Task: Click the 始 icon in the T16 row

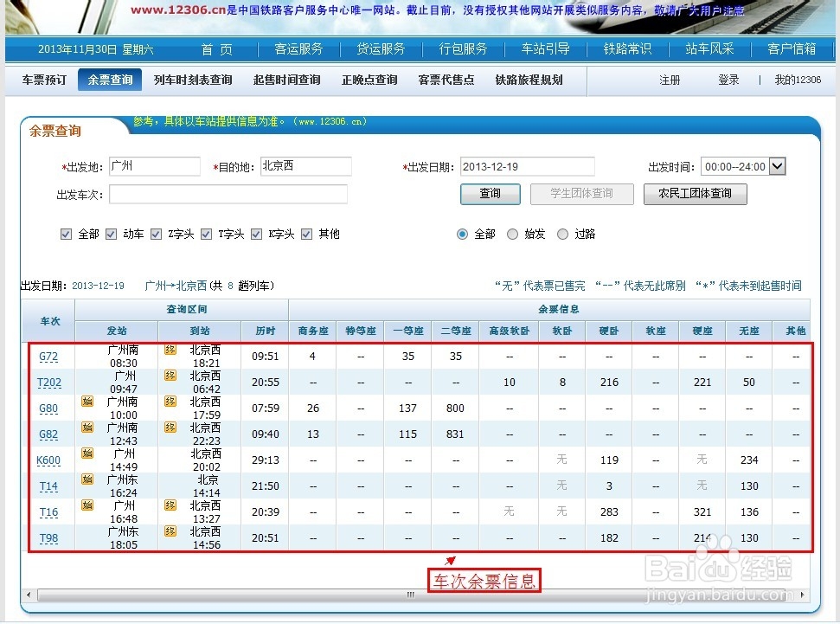Action: (x=87, y=505)
